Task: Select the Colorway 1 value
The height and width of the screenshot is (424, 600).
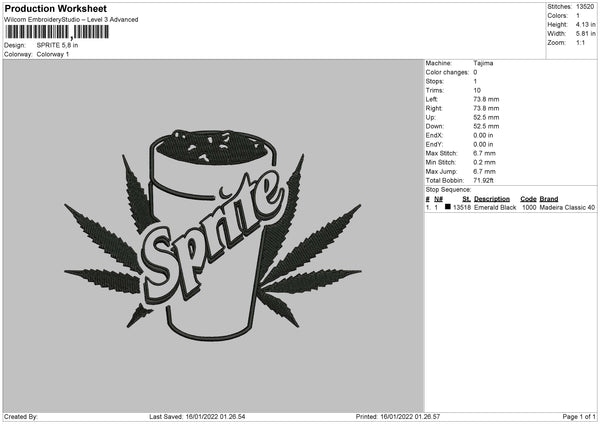Action: point(53,54)
